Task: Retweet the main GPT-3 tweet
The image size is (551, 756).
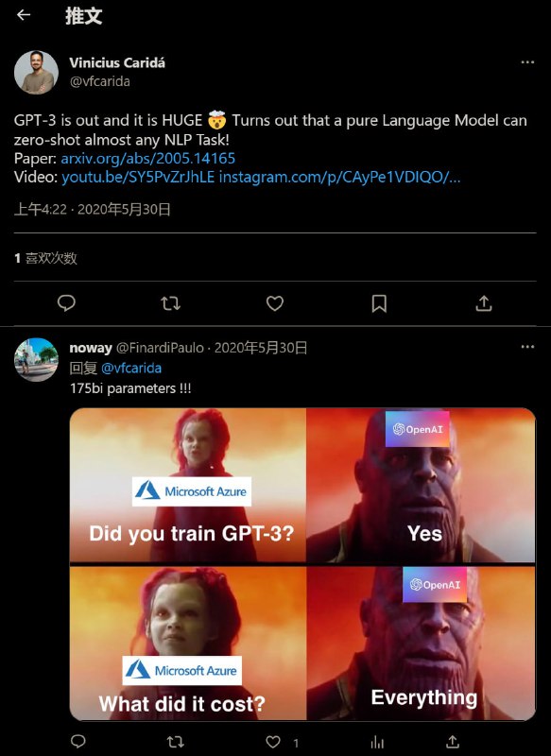Action: click(170, 303)
